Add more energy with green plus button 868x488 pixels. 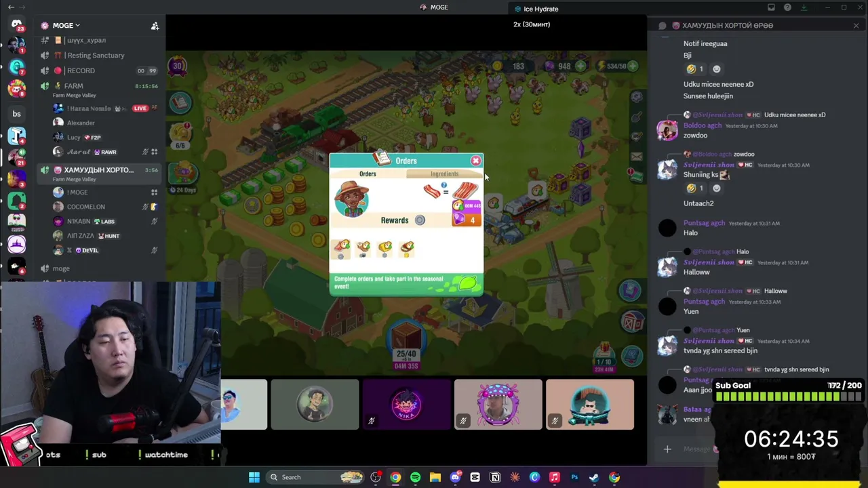633,66
